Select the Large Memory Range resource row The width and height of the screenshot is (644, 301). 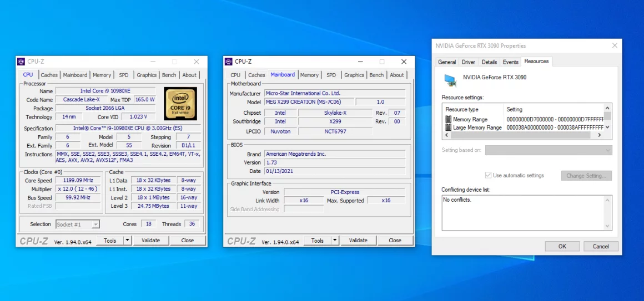pyautogui.click(x=524, y=127)
